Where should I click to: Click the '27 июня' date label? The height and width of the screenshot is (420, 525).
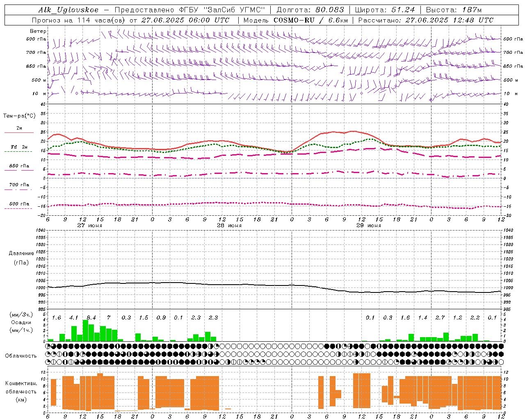[90, 226]
